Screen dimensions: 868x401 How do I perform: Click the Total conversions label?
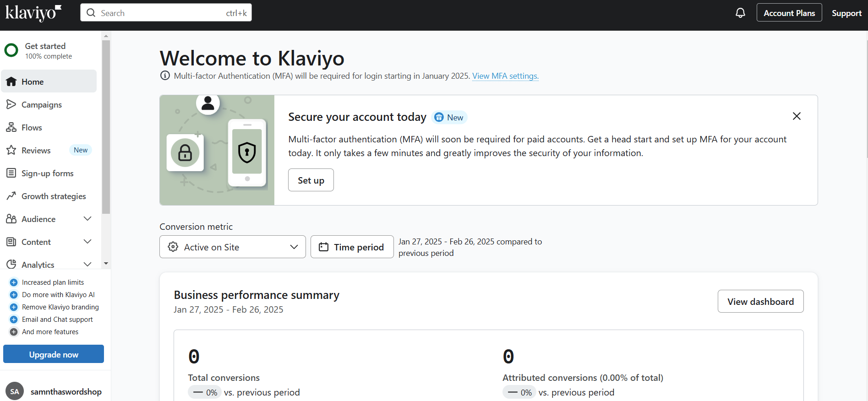224,378
